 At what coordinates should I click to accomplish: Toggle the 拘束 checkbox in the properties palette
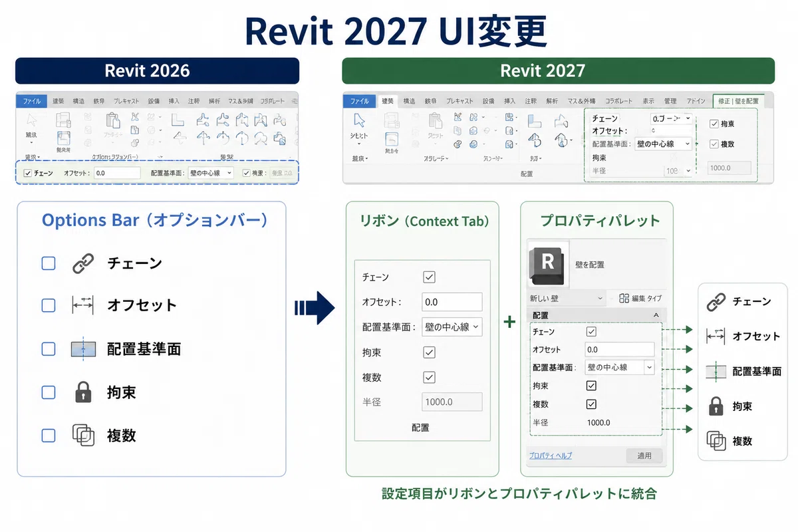591,386
